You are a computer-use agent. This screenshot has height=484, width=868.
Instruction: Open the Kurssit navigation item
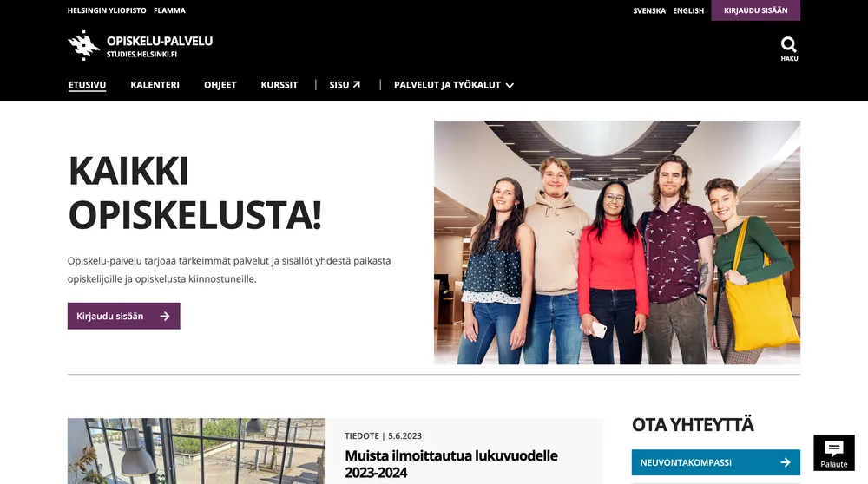pyautogui.click(x=279, y=85)
